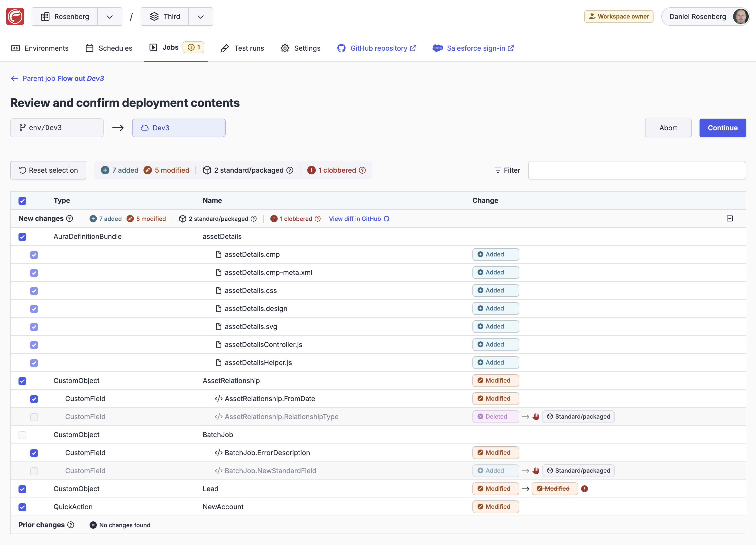Image resolution: width=756 pixels, height=545 pixels.
Task: Click help icon beside 1 clobbered summary
Action: coord(362,170)
